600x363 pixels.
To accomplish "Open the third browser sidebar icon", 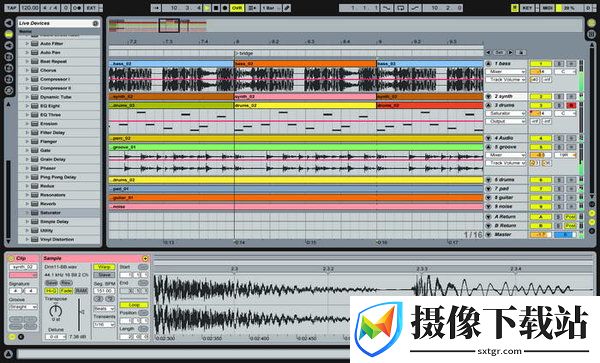I will point(9,45).
